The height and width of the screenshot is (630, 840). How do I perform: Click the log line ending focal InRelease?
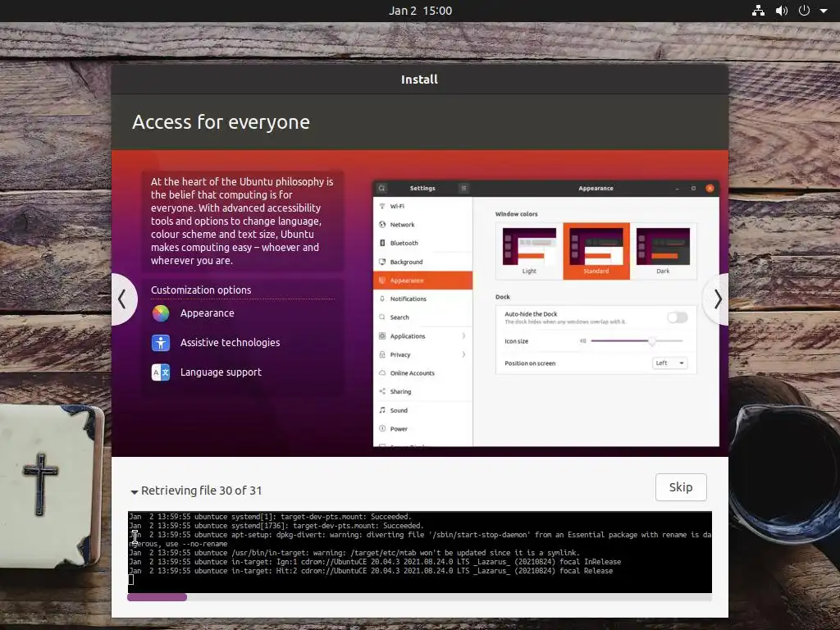(375, 562)
